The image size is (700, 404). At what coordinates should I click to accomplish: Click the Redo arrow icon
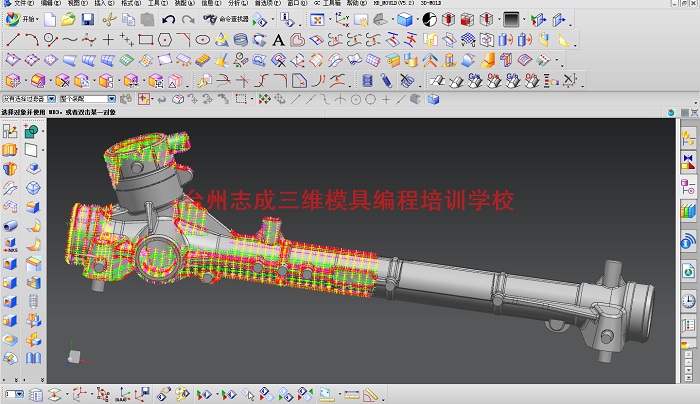point(188,20)
